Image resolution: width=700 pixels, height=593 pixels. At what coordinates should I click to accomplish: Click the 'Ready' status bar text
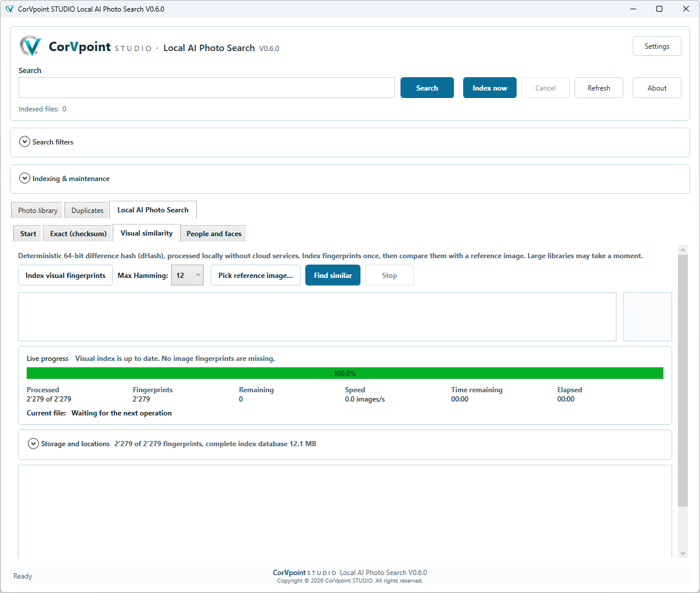pyautogui.click(x=23, y=576)
